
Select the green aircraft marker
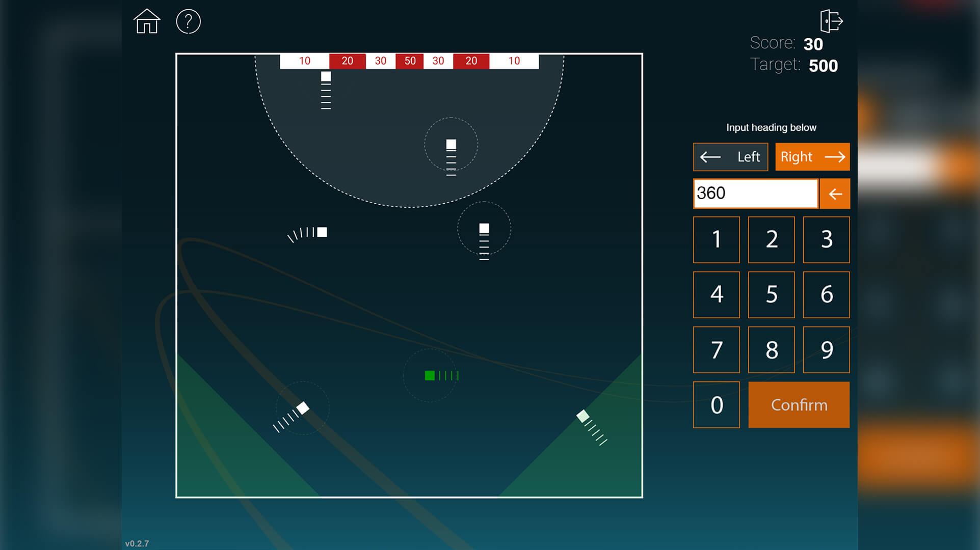tap(430, 375)
